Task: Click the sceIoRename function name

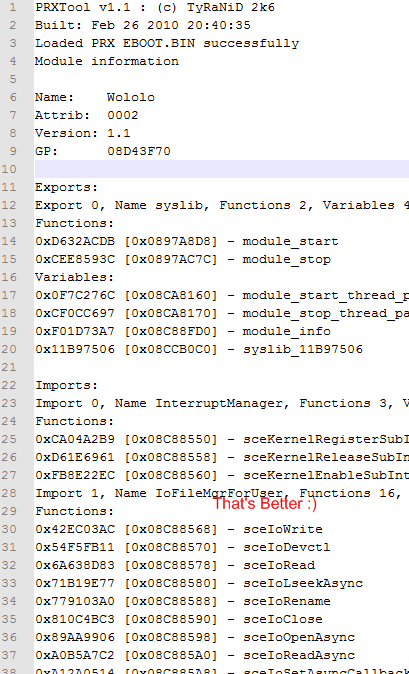Action: tap(287, 601)
